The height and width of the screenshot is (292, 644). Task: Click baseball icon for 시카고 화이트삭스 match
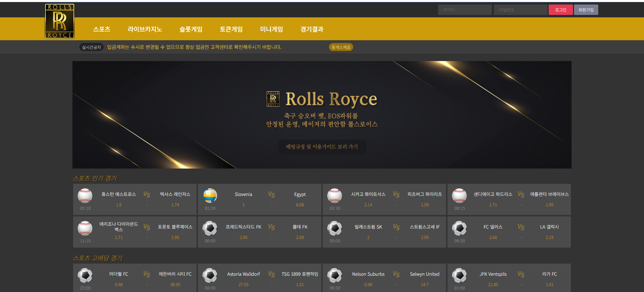[x=334, y=196]
